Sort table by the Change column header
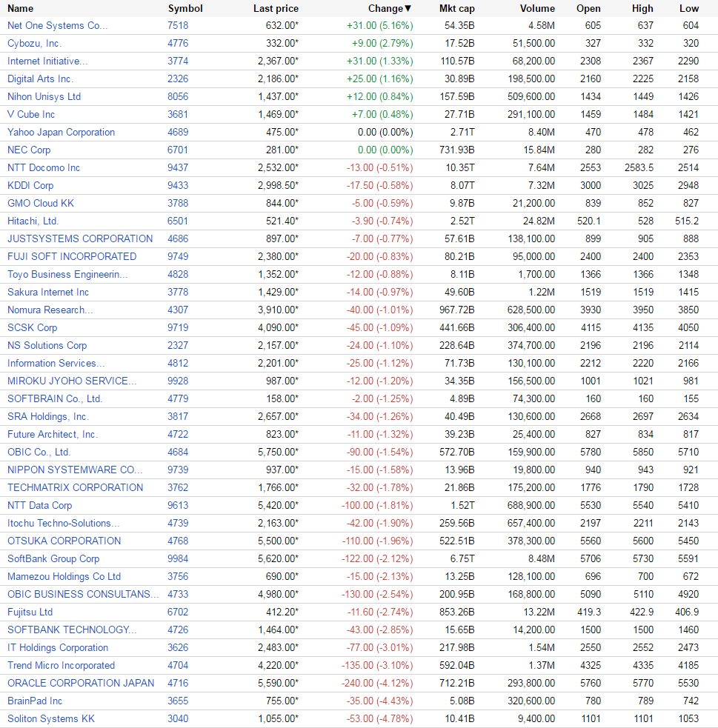The width and height of the screenshot is (718, 728). pos(389,8)
